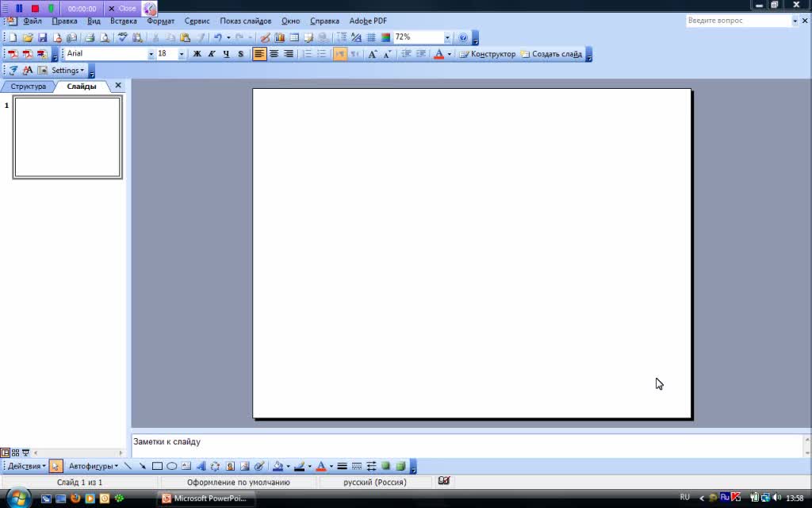Insert WordArt from drawing toolbar
The height and width of the screenshot is (508, 812).
201,467
